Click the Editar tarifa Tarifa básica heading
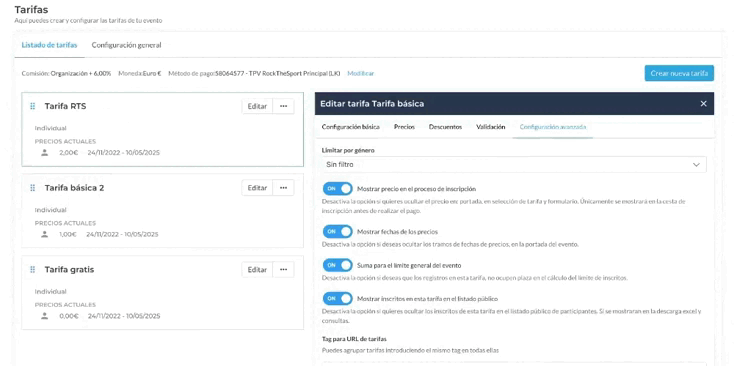This screenshot has height=366, width=734. coord(372,104)
